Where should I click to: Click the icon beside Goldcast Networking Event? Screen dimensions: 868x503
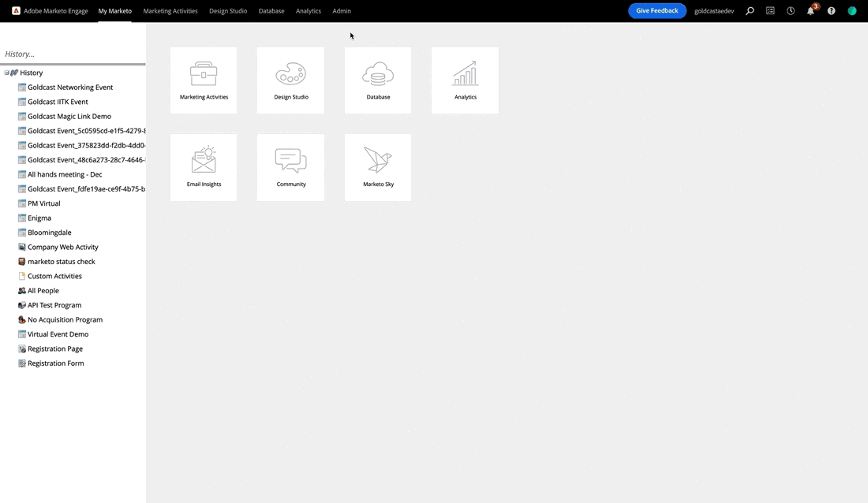[x=22, y=87]
